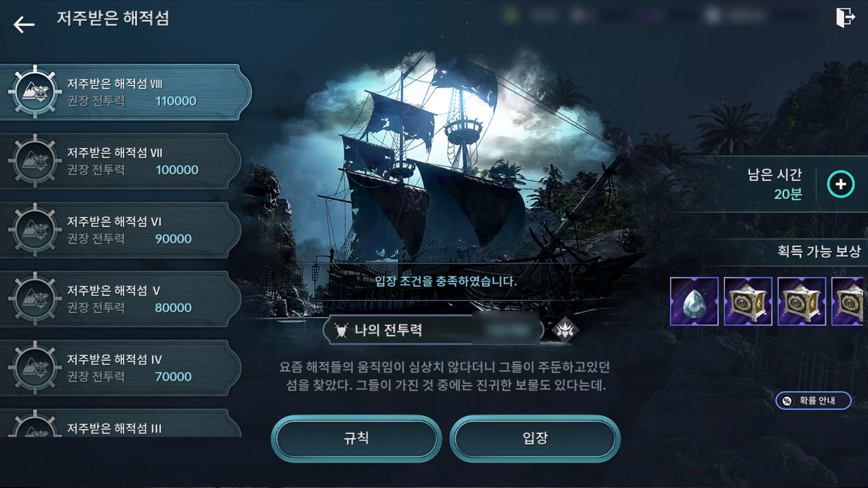Open the crown emblem next to 나의 전투력
The width and height of the screenshot is (868, 488).
pos(565,330)
